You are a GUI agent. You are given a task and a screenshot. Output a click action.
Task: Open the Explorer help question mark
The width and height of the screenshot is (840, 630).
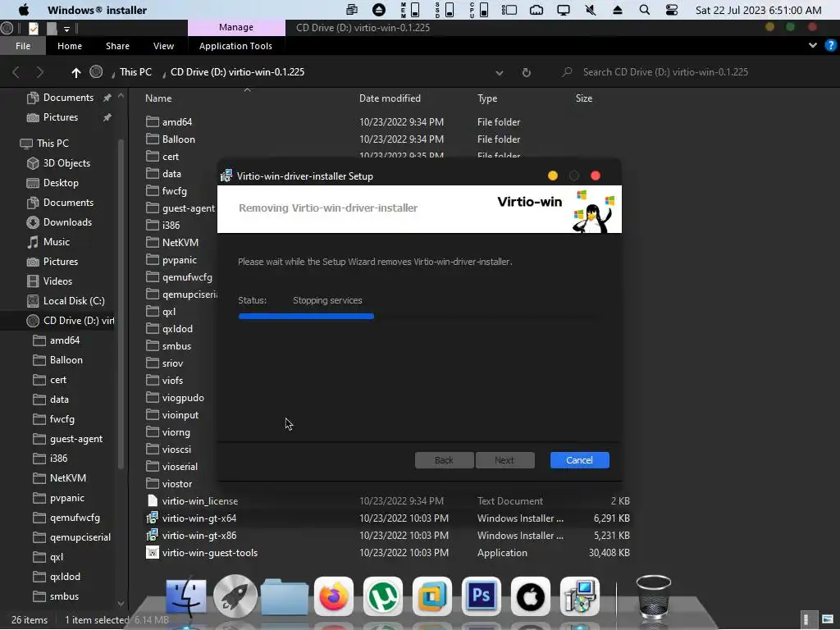(830, 46)
